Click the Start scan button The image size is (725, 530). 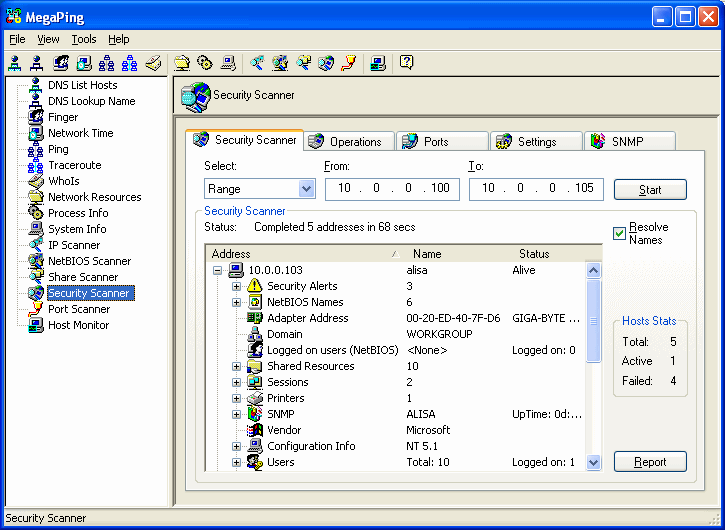pyautogui.click(x=649, y=190)
